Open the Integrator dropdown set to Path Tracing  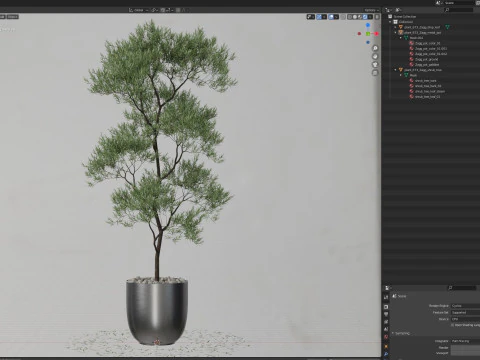(465, 341)
